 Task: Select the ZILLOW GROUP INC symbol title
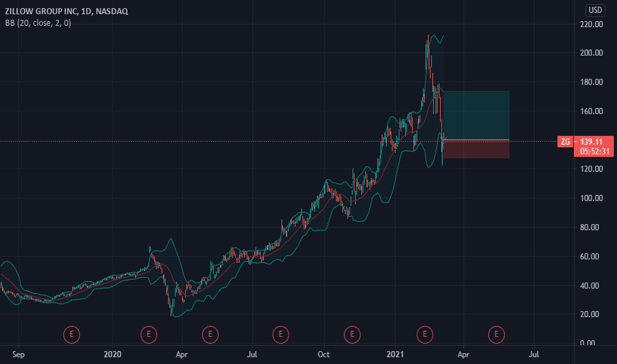tap(66, 11)
